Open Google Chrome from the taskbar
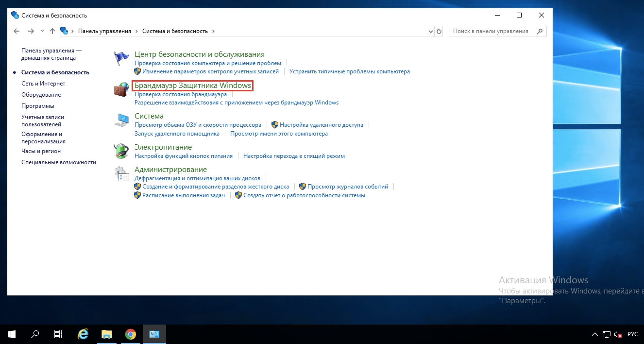 pyautogui.click(x=130, y=334)
